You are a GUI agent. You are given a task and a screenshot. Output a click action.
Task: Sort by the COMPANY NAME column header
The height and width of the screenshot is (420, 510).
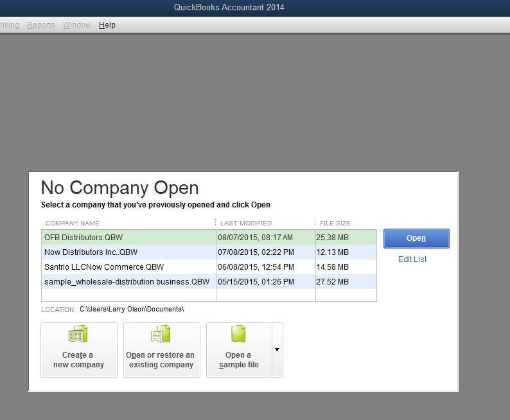[73, 223]
